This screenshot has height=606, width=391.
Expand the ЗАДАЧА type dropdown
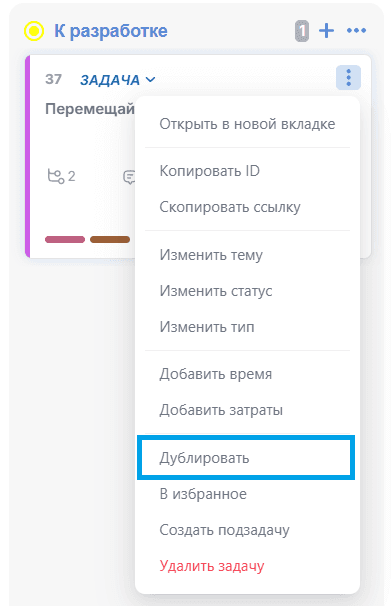[x=117, y=80]
